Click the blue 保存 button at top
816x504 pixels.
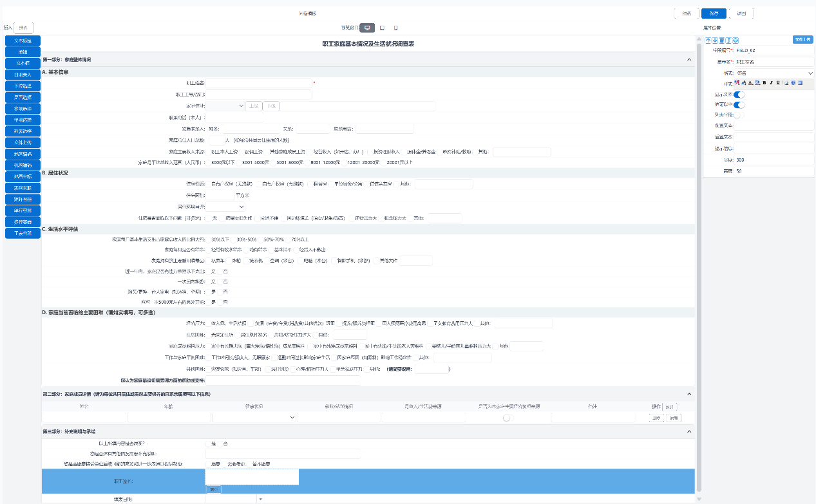point(714,14)
